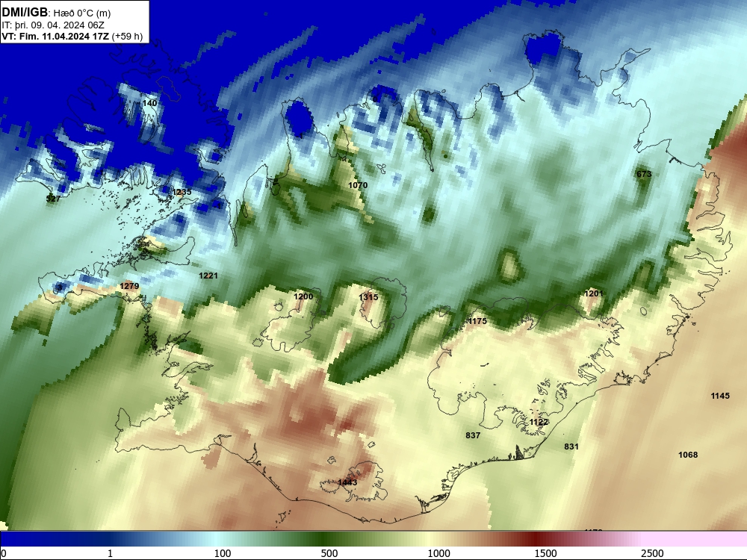Click the legend tick label 100

[223, 553]
